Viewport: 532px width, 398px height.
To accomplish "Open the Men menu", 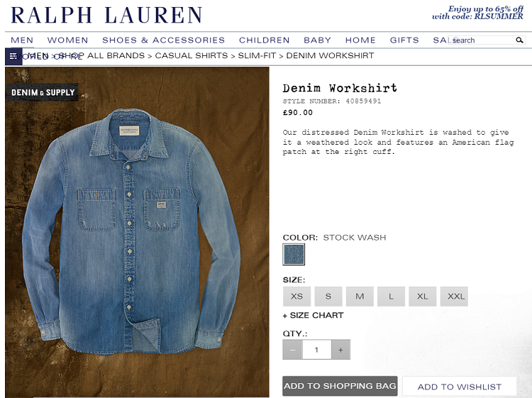I will (22, 40).
